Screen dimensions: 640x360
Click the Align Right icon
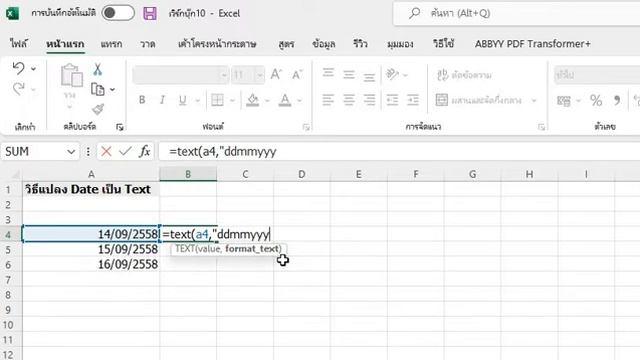click(369, 100)
